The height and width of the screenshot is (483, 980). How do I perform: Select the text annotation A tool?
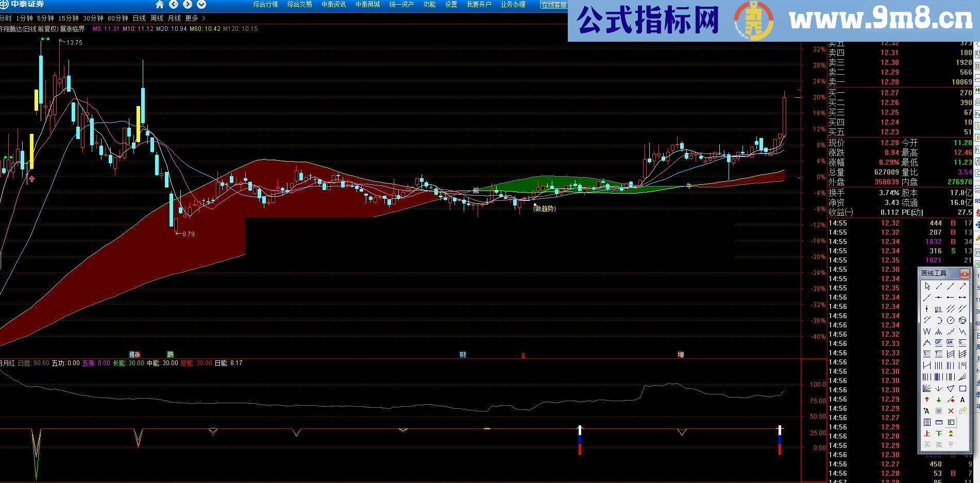(x=963, y=399)
